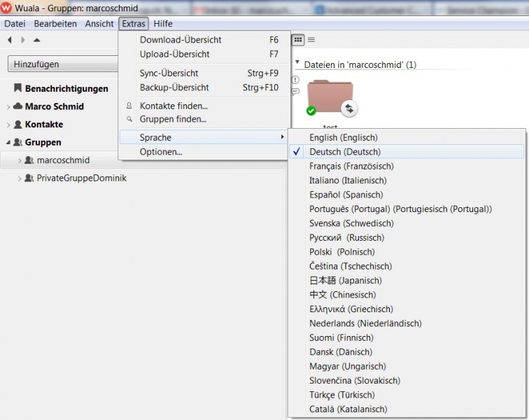
Task: Choose Türkçe (Türkisch) language
Action: [x=407, y=395]
